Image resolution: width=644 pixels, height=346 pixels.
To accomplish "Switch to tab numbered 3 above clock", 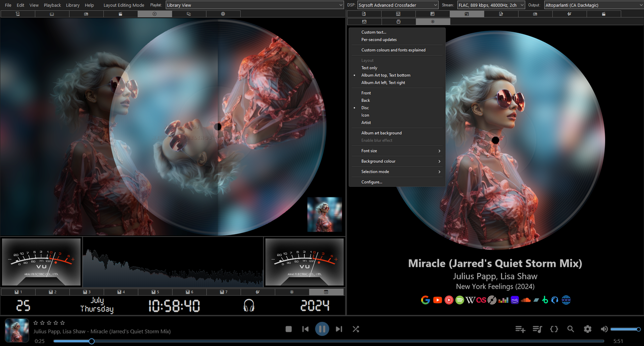I will pos(87,292).
